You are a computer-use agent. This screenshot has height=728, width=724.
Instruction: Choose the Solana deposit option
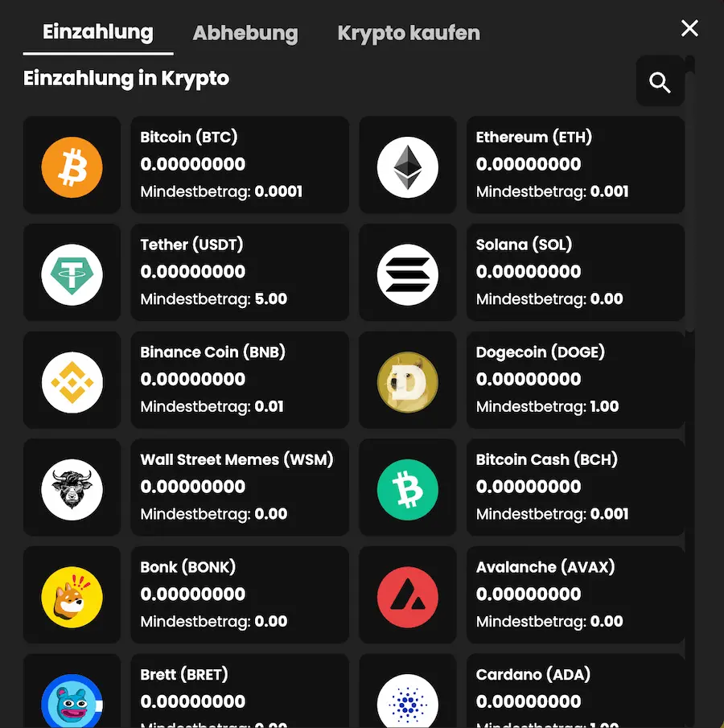(x=576, y=272)
